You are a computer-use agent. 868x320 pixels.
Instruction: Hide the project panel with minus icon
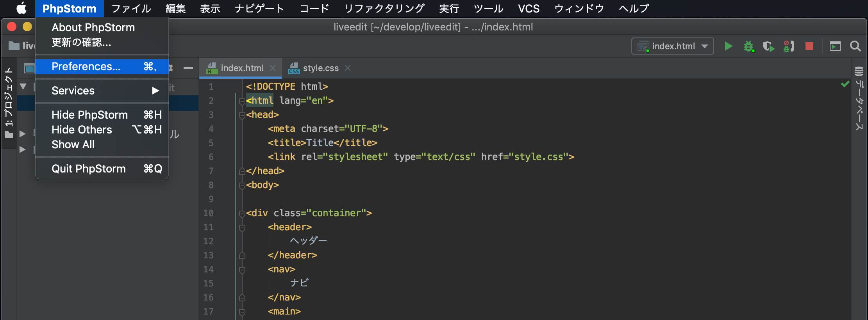188,68
